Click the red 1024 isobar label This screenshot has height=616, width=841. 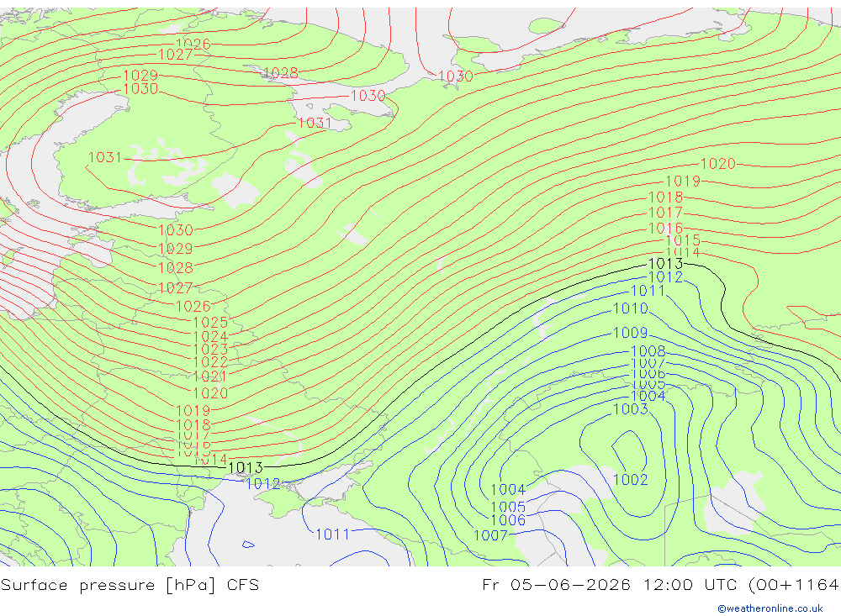tap(209, 337)
